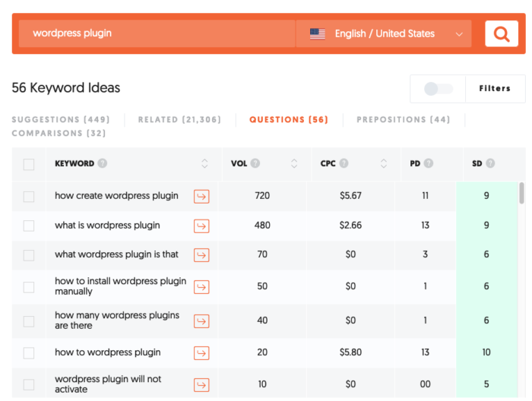Click the keyword 'how create wordpress plugin'
532x401 pixels.
pos(116,196)
